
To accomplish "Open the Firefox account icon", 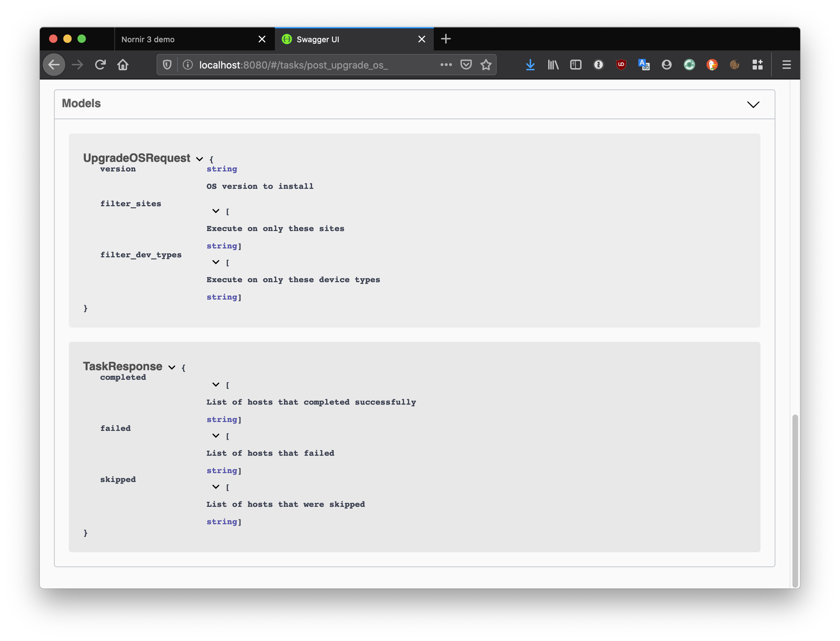I will coord(666,65).
